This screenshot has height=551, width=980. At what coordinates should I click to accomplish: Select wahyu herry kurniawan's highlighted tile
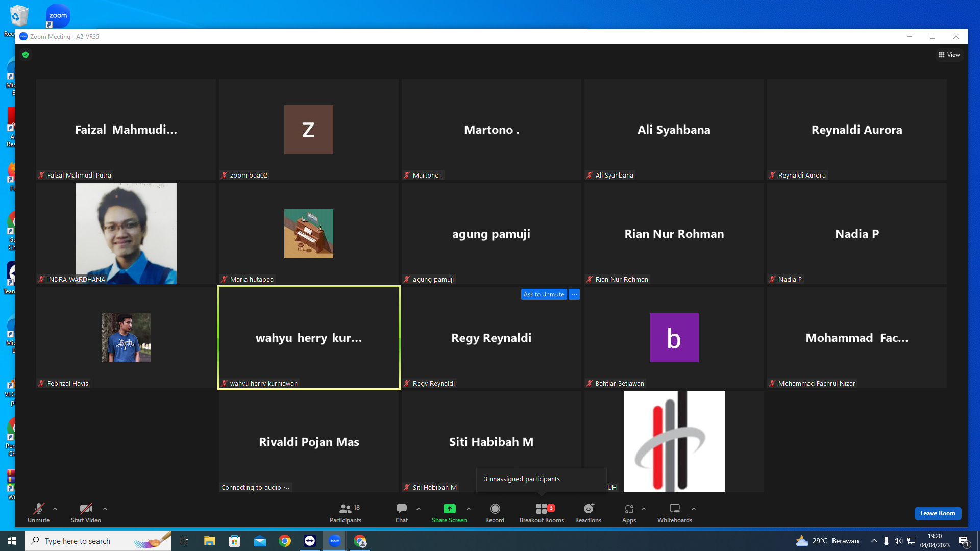(309, 338)
